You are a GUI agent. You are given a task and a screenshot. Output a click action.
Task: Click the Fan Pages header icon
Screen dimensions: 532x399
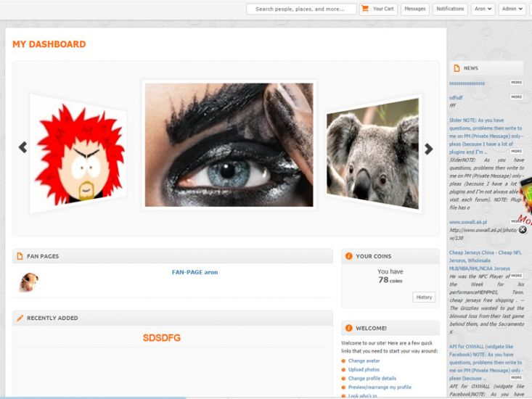pos(20,256)
